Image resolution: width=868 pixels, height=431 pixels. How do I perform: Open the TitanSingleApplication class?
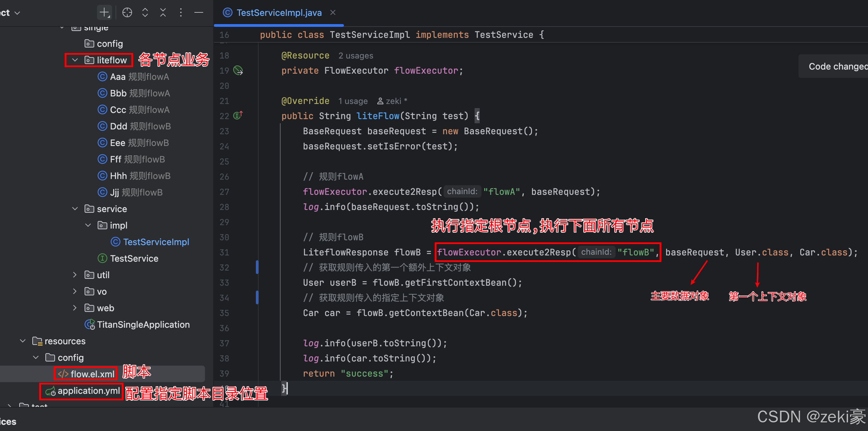coord(143,324)
